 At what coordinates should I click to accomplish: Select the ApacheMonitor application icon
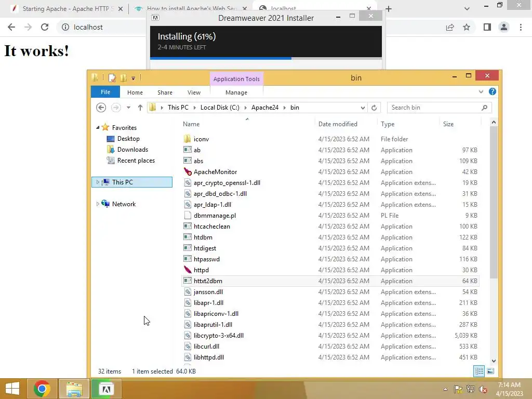188,171
